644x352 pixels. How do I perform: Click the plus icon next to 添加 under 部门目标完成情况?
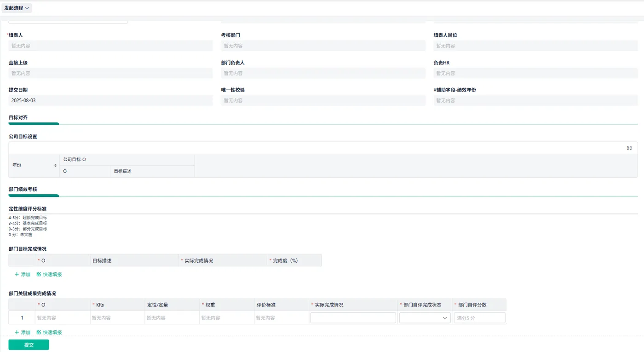(x=17, y=274)
